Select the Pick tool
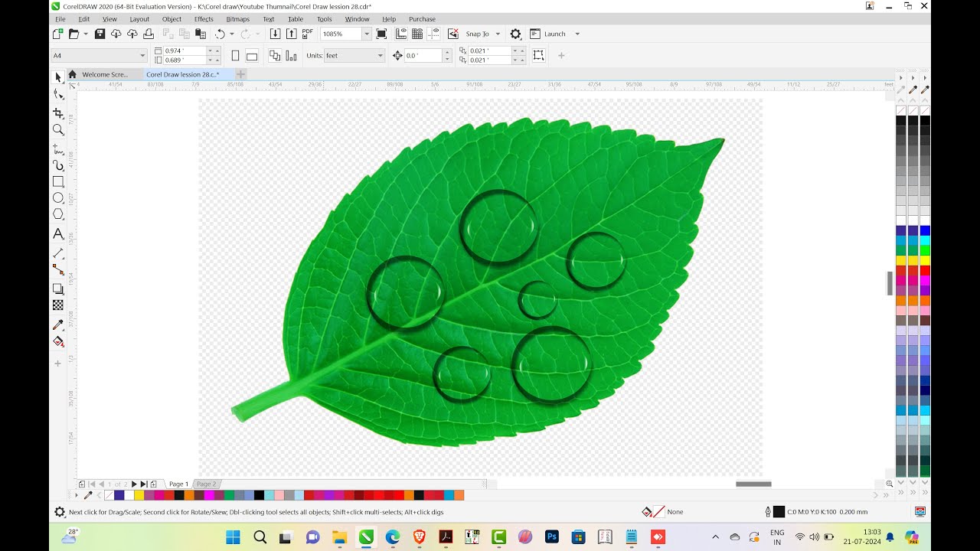This screenshot has height=551, width=980. click(x=58, y=77)
